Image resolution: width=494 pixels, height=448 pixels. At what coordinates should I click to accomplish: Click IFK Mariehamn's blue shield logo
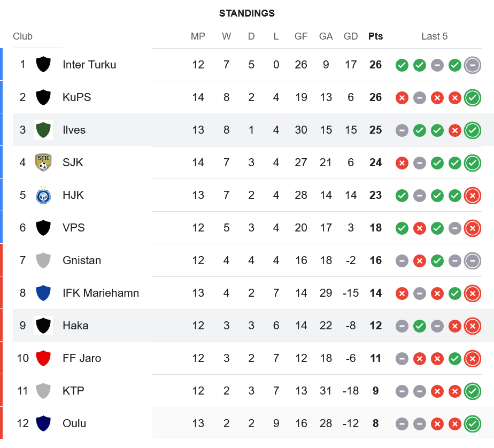coord(43,293)
